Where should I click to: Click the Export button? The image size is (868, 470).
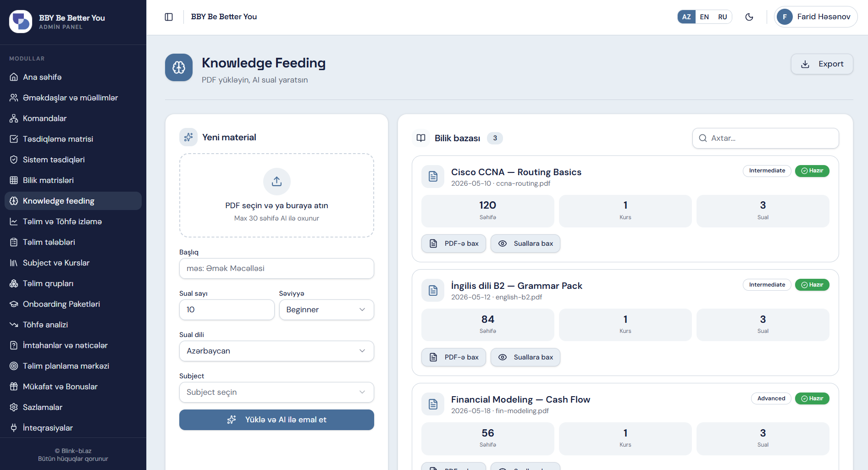[822, 64]
